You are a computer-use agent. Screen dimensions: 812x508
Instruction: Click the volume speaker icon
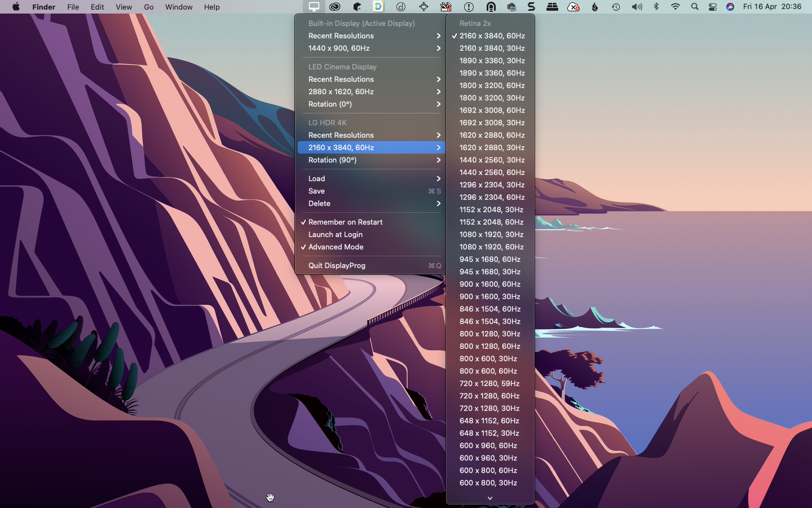pyautogui.click(x=637, y=7)
